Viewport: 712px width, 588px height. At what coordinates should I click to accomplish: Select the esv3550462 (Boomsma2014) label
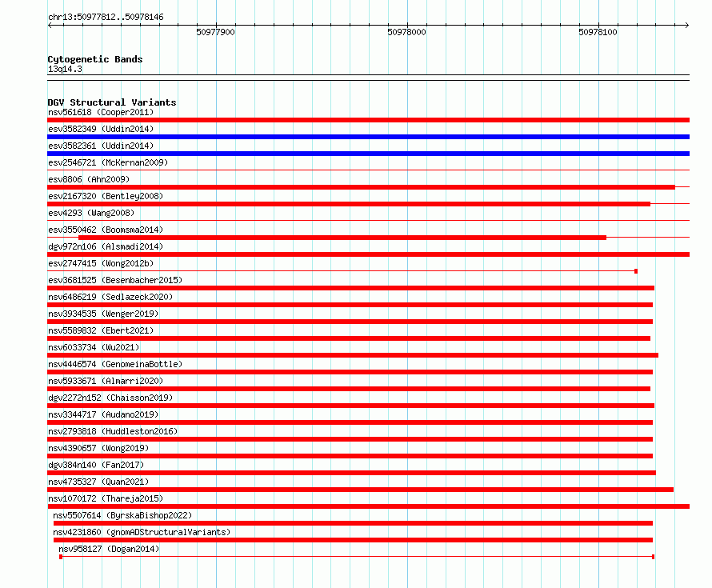tap(106, 230)
